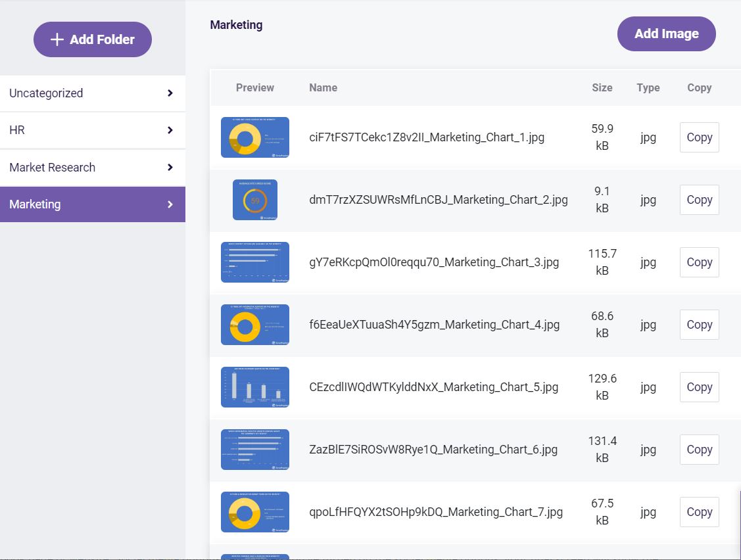Open the Marketing_Chart_4 preview thumbnail
The image size is (741, 560).
click(255, 325)
